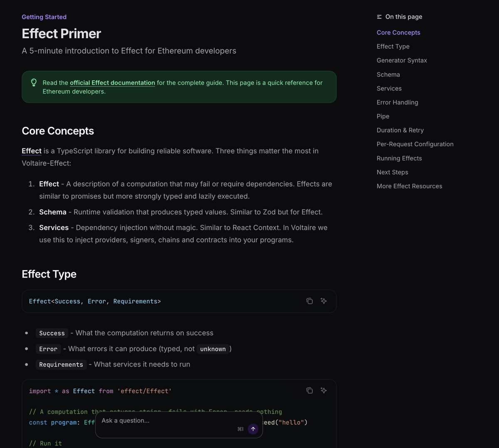
Task: Click the Success inline code label
Action: pyautogui.click(x=52, y=333)
